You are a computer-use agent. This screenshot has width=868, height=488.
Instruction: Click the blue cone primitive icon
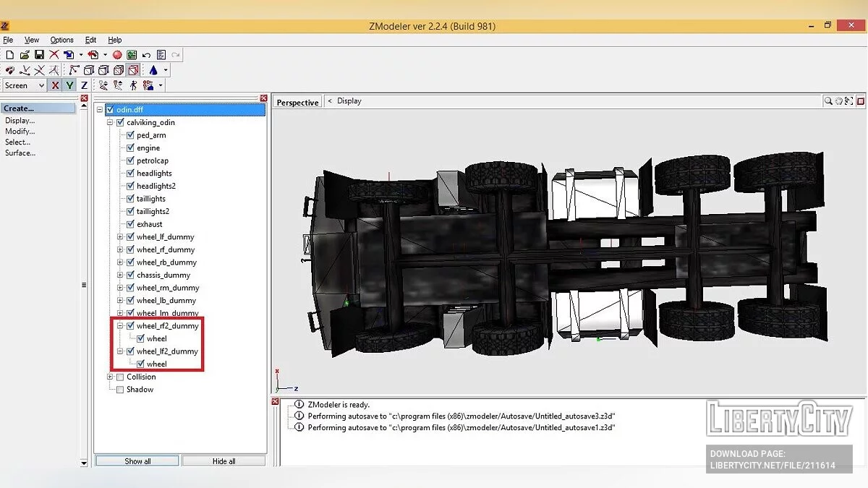click(153, 70)
